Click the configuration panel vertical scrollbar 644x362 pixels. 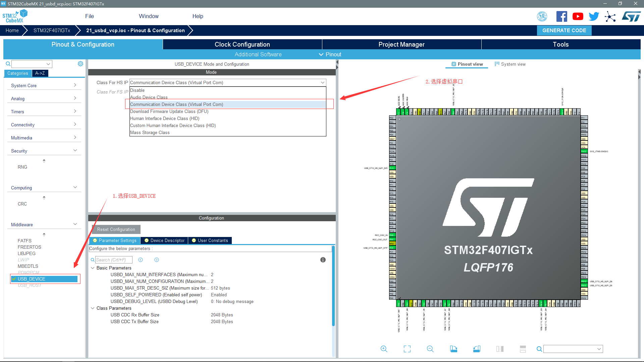tap(333, 286)
